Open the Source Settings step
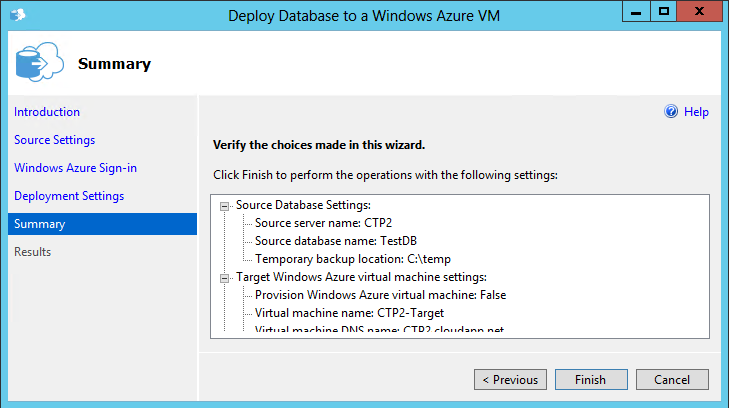Screen dimensions: 729x408 (55, 140)
